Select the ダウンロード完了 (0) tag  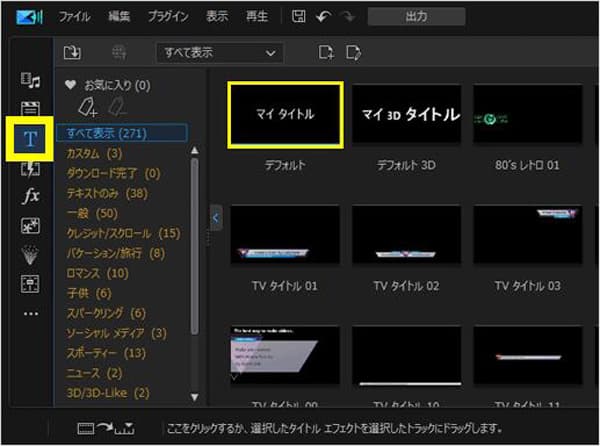pyautogui.click(x=113, y=173)
